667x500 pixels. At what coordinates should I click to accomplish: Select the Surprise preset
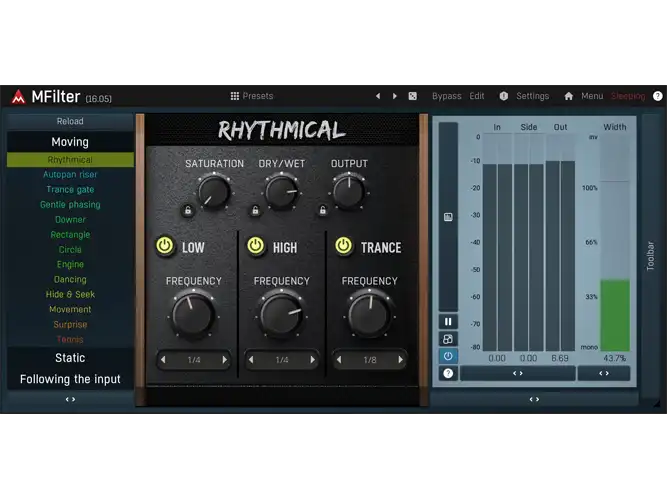[x=70, y=324]
